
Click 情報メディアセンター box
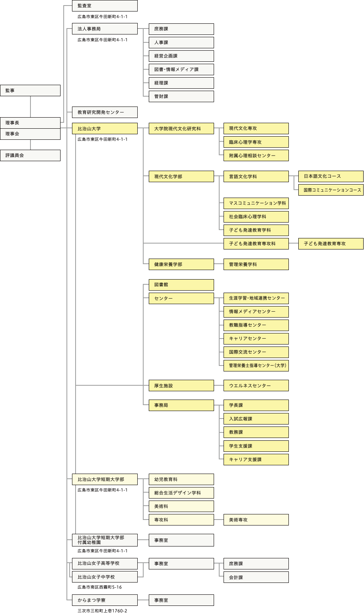pos(256,312)
